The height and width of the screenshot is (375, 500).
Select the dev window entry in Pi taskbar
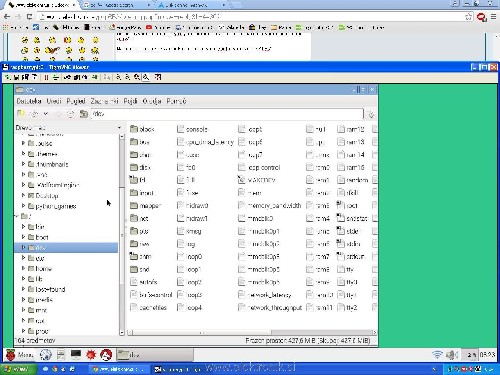[155, 355]
